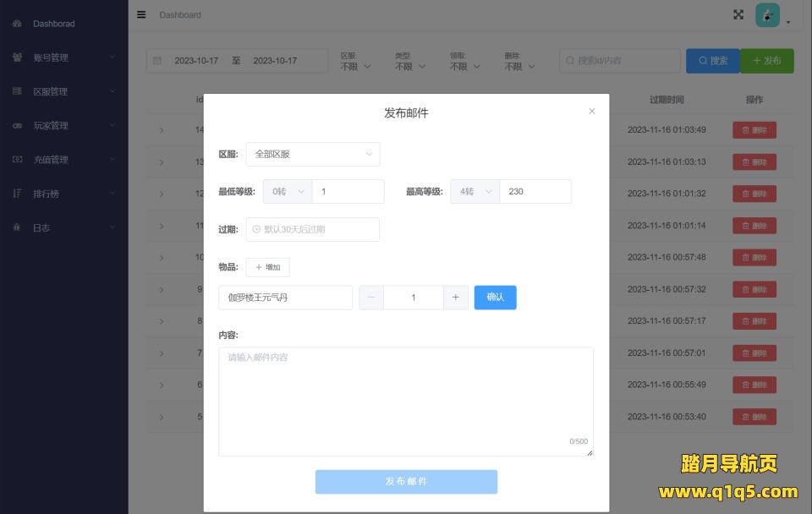Click the 增加 item button

click(x=268, y=267)
